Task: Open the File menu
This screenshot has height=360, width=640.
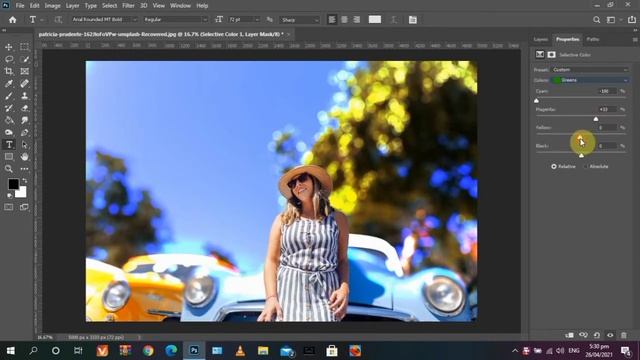Action: point(20,6)
